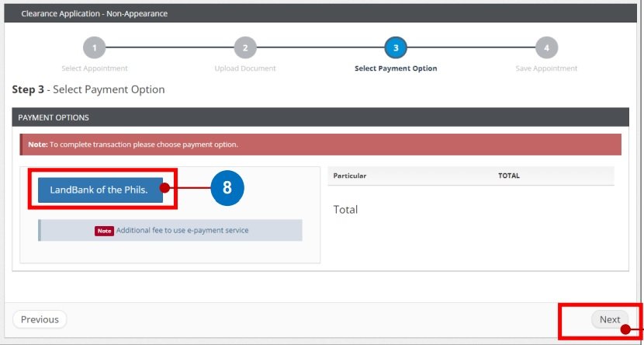Click the blue number 8 annotation circle
This screenshot has width=644, height=345.
click(x=227, y=188)
